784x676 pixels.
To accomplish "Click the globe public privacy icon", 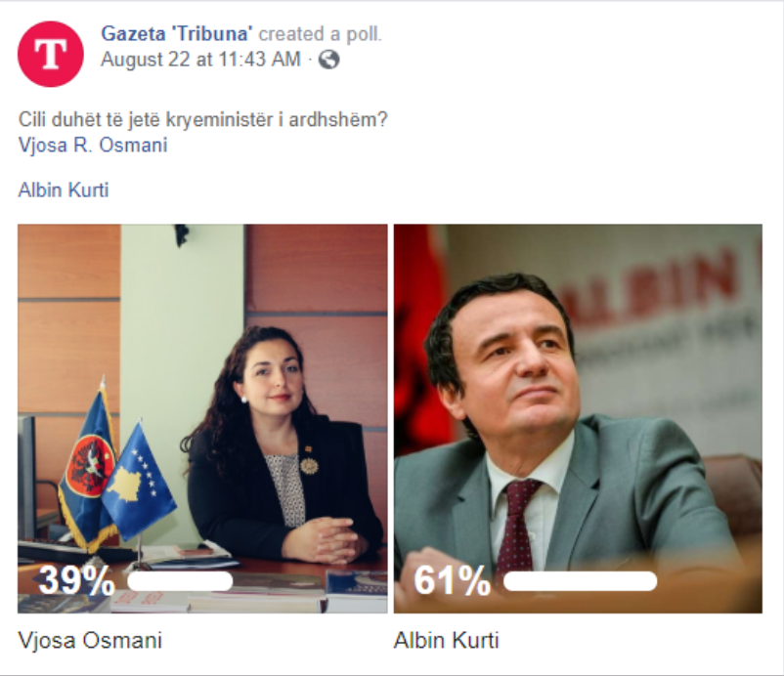I will coord(329,60).
